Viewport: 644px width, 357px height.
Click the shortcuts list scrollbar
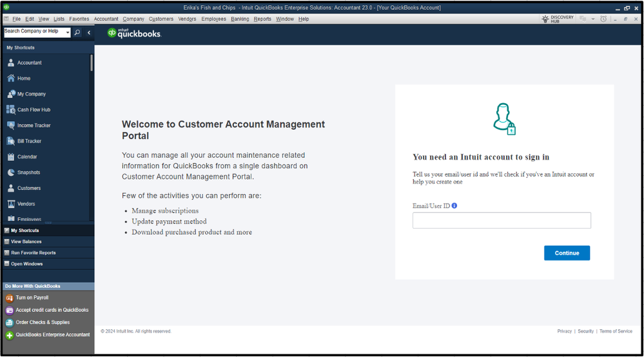(x=91, y=63)
